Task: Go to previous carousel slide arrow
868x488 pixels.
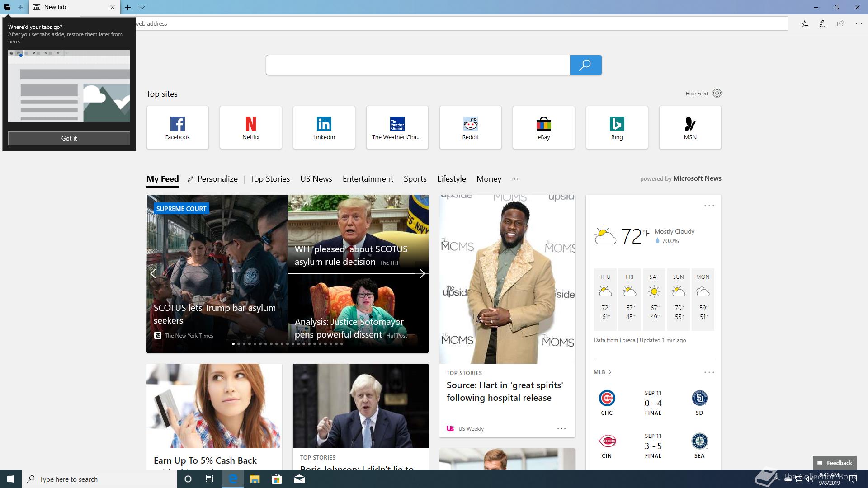Action: click(x=153, y=273)
